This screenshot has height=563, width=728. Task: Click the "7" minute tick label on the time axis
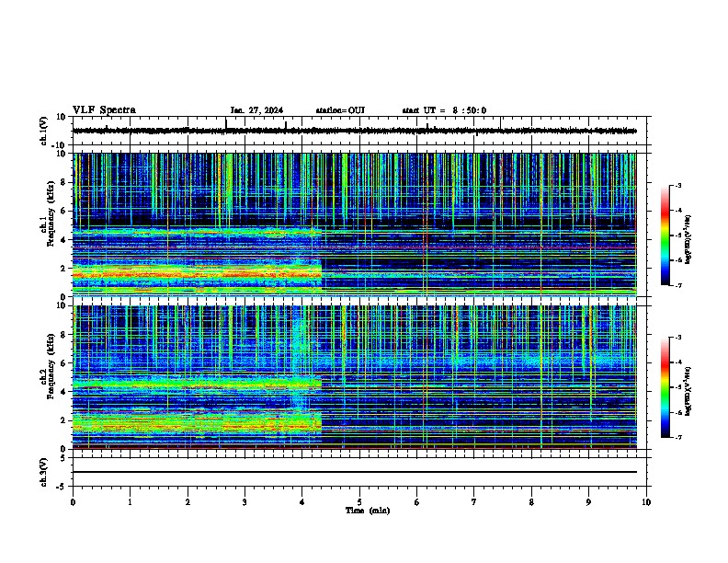[x=474, y=502]
